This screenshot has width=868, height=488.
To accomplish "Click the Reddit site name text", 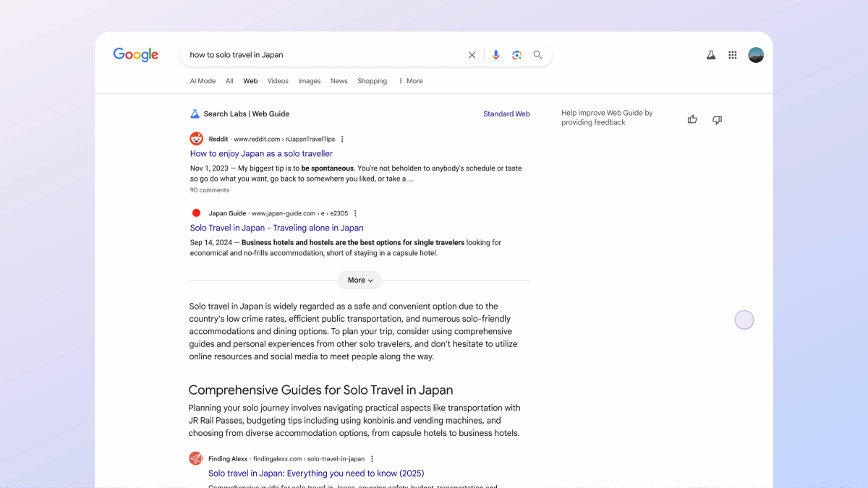I will click(x=218, y=139).
